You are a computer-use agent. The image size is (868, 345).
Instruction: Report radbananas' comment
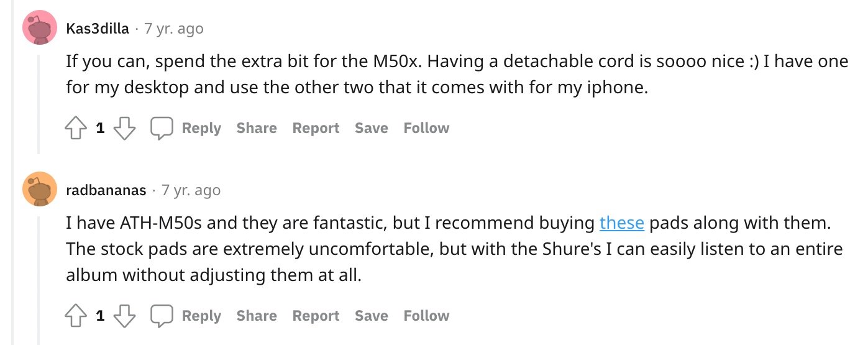click(316, 316)
